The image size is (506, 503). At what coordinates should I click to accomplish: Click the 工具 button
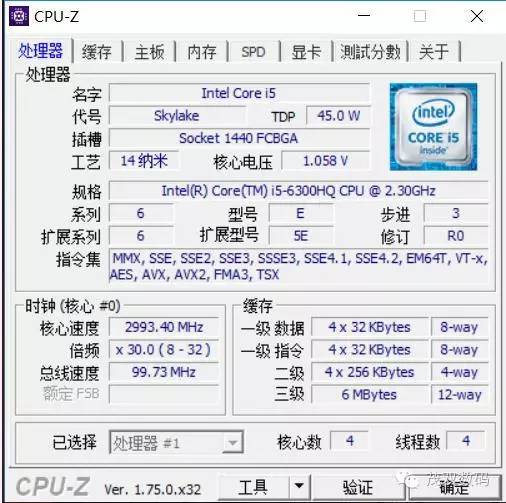(x=253, y=487)
